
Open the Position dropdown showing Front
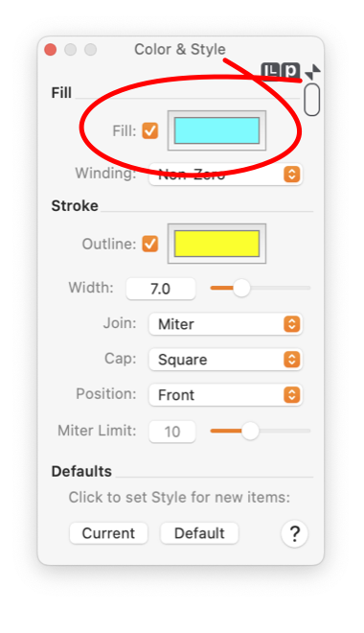[x=225, y=395]
